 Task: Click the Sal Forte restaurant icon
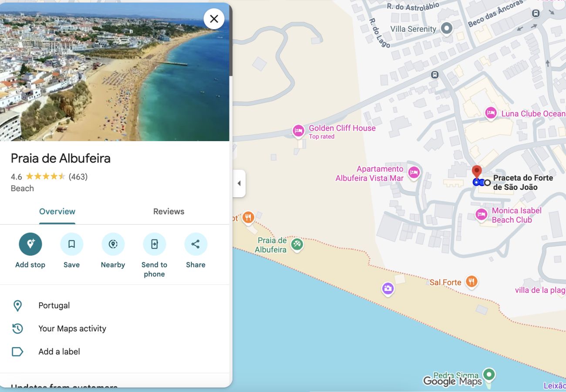tap(471, 282)
